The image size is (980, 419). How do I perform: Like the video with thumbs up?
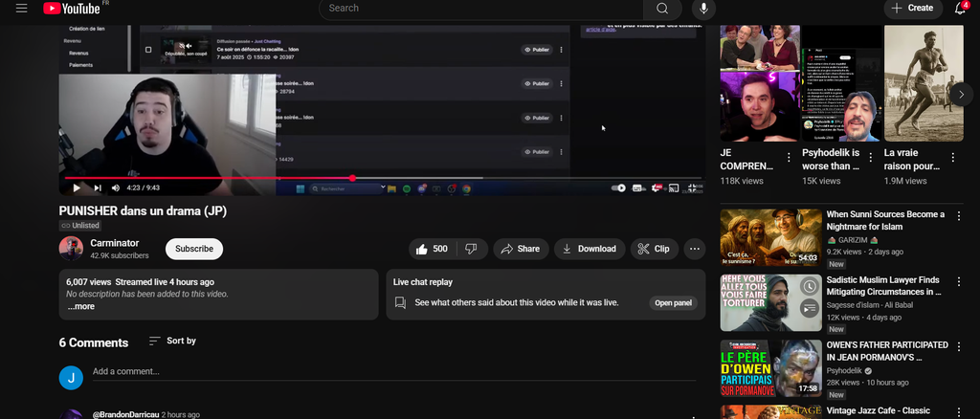(433, 249)
